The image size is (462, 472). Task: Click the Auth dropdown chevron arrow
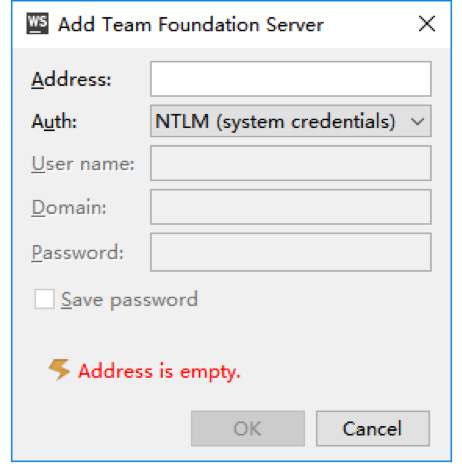pos(417,121)
